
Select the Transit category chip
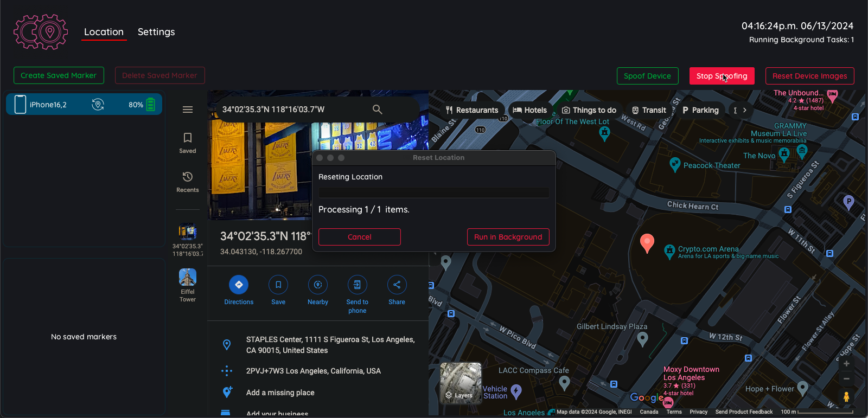[649, 110]
